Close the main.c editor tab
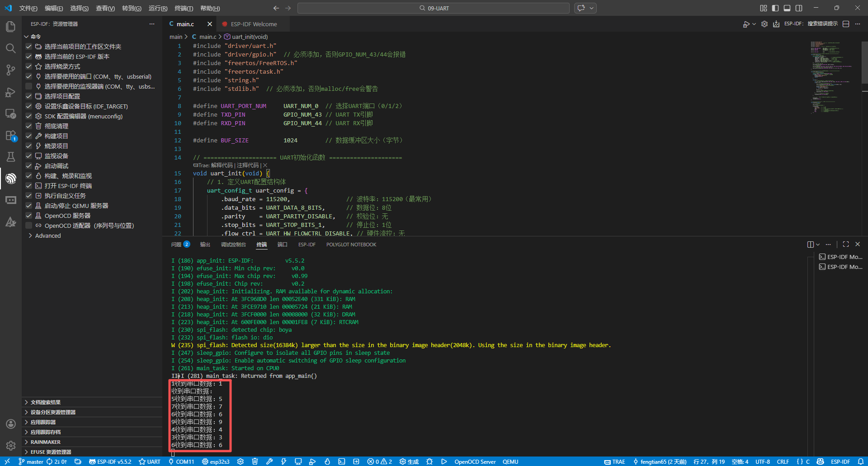Image resolution: width=868 pixels, height=466 pixels. [210, 24]
